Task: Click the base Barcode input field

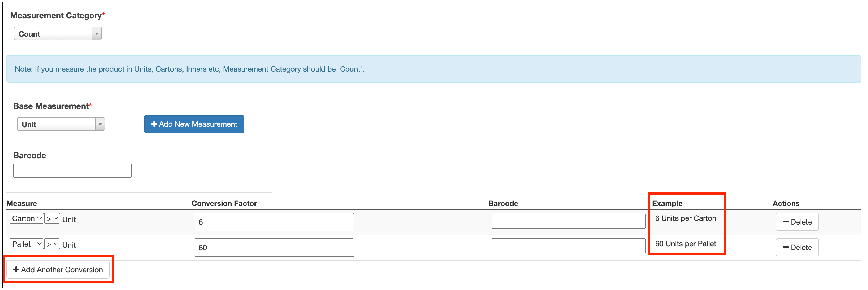Action: click(72, 170)
